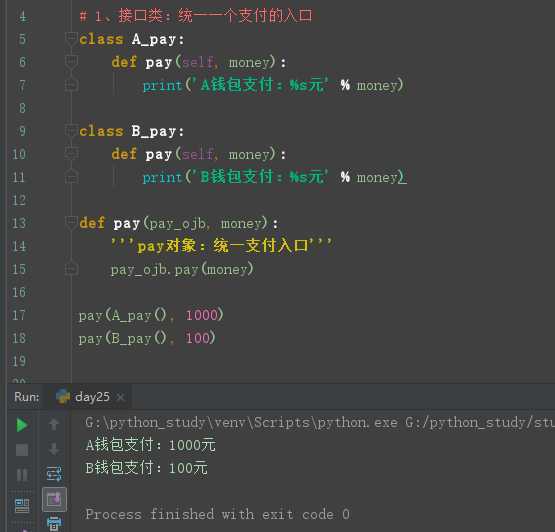Click the number 1000 on line 17
The image size is (555, 532).
[202, 315]
